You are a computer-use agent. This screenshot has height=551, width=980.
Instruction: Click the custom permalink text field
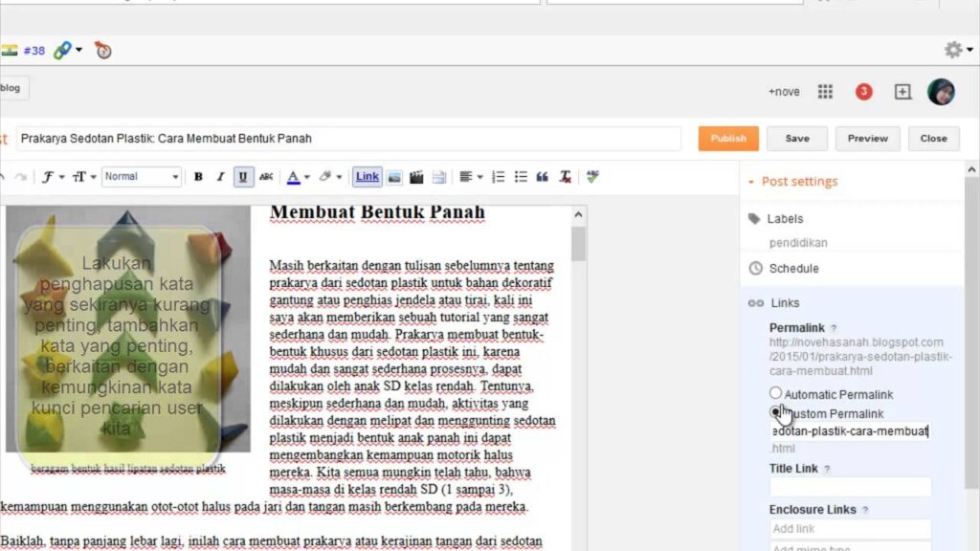(x=850, y=431)
